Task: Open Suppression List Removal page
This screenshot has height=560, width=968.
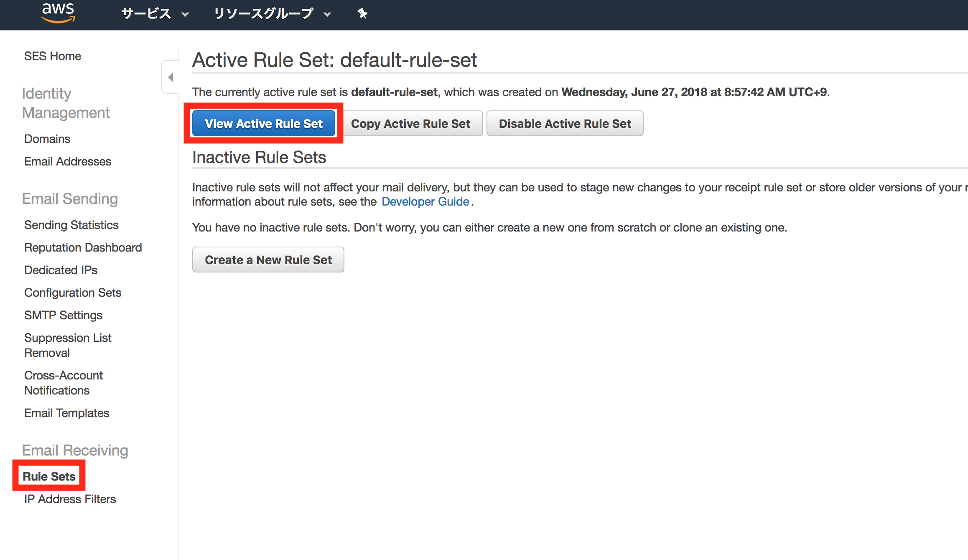Action: coord(68,345)
